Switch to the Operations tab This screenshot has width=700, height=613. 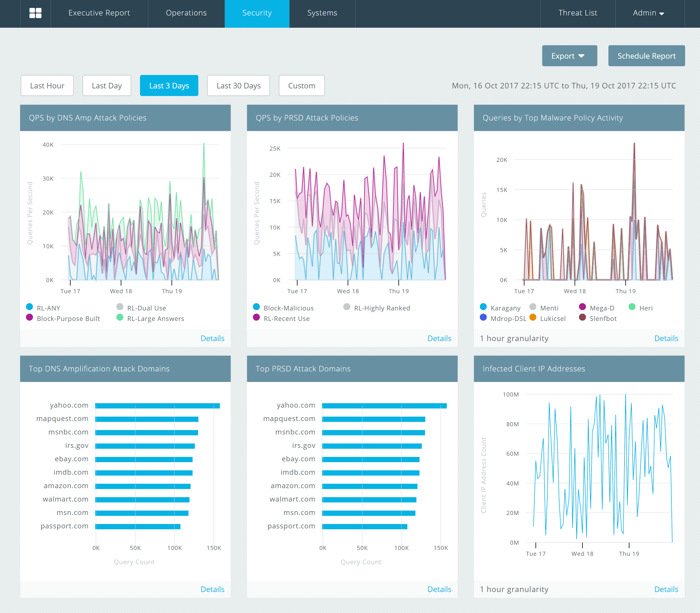coord(186,13)
